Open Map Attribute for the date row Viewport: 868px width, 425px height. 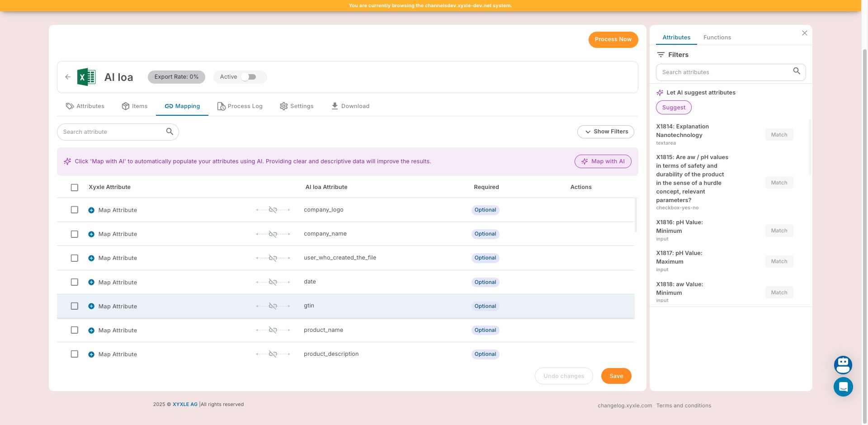coord(118,283)
